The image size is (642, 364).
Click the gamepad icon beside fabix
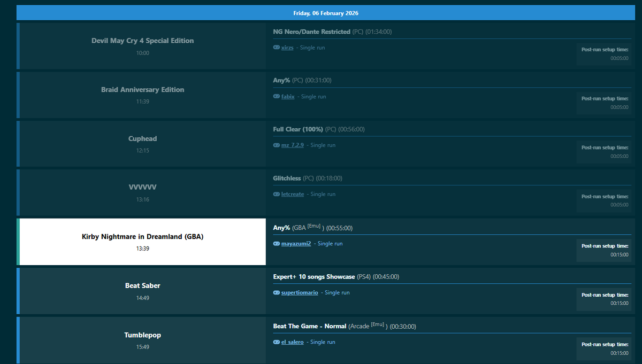(x=277, y=97)
